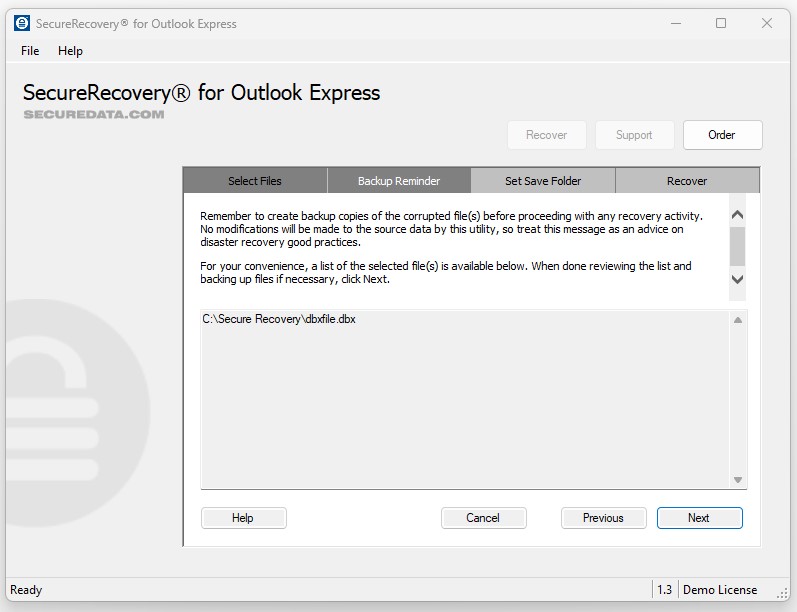Click the Order button

(722, 135)
